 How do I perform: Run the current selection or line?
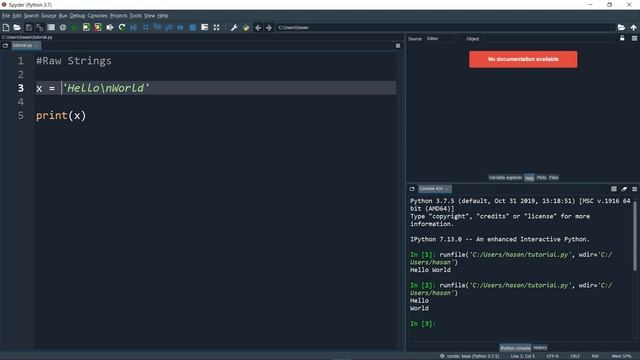click(110, 27)
